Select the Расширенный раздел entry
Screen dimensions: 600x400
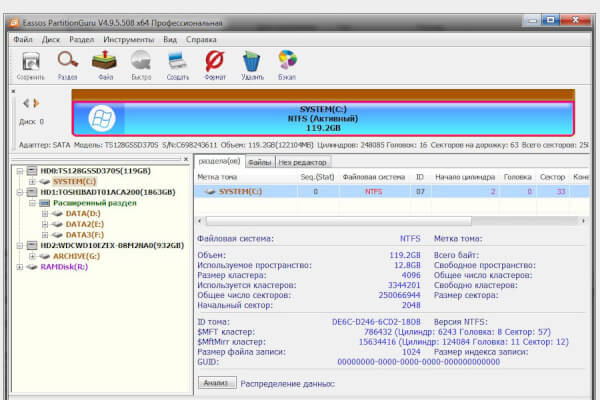(95, 203)
